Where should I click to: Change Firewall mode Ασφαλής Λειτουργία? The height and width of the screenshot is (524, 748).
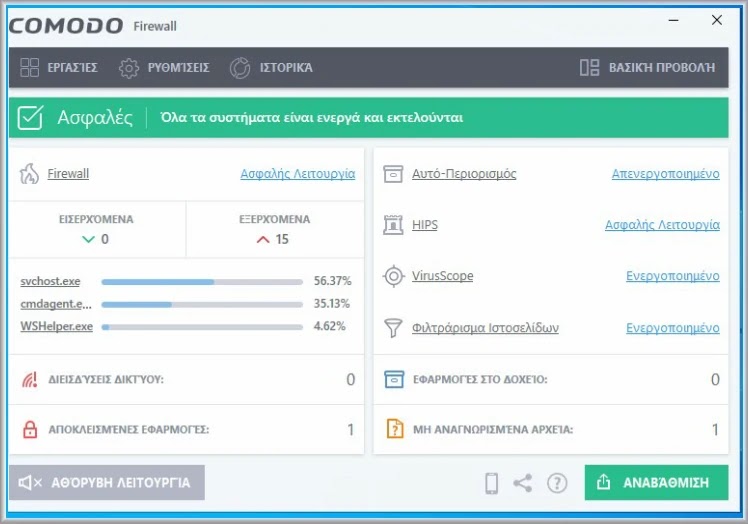[297, 173]
